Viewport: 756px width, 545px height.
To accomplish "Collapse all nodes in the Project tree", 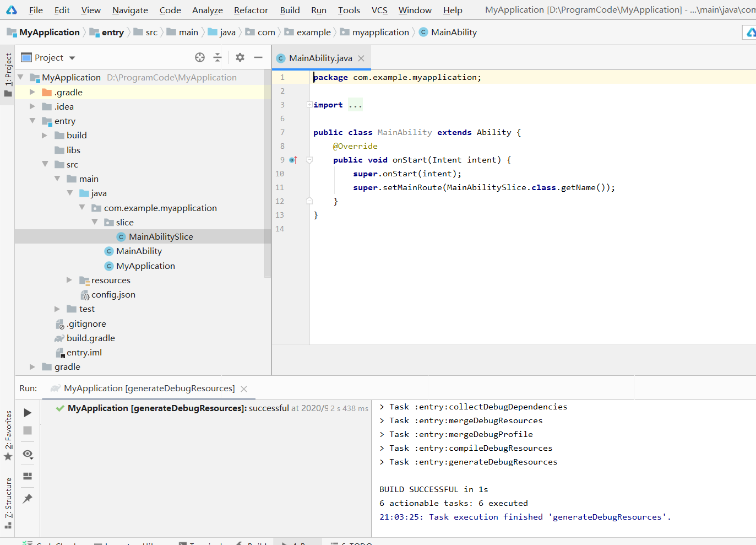I will [x=217, y=57].
